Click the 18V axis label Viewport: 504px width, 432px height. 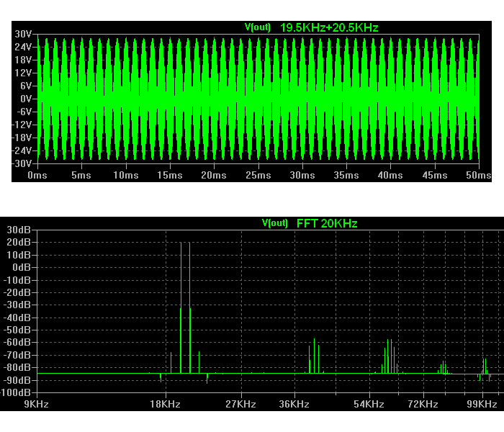click(23, 60)
